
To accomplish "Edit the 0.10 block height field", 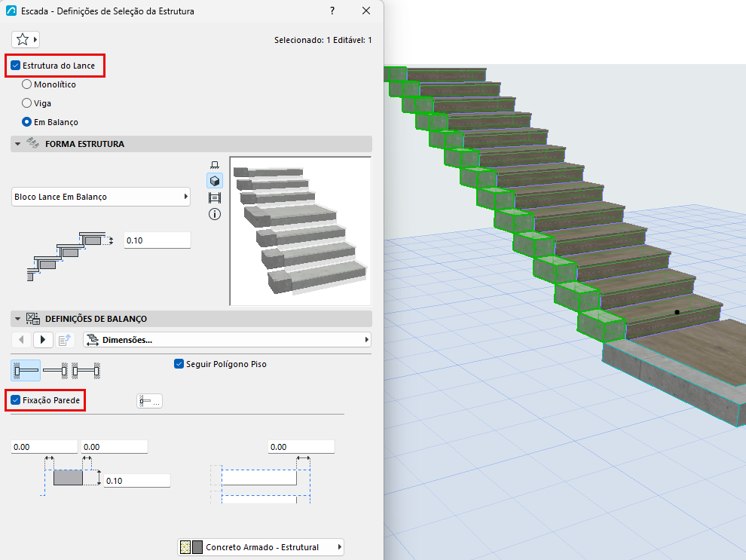I will coord(137,481).
